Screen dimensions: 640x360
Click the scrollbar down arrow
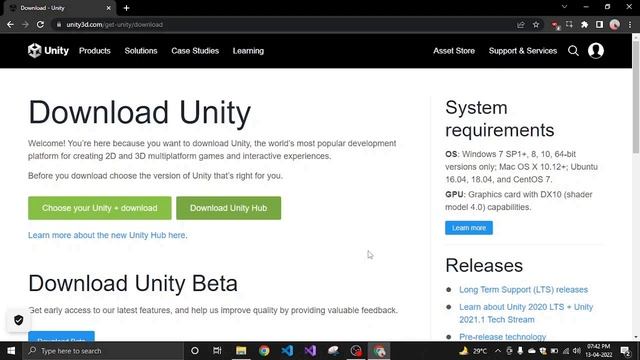636,338
